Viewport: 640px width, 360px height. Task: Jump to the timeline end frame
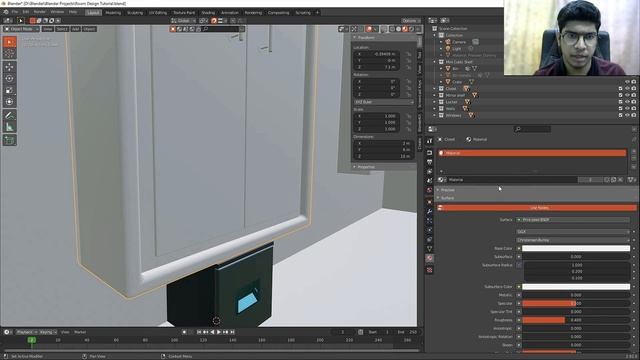(x=232, y=332)
